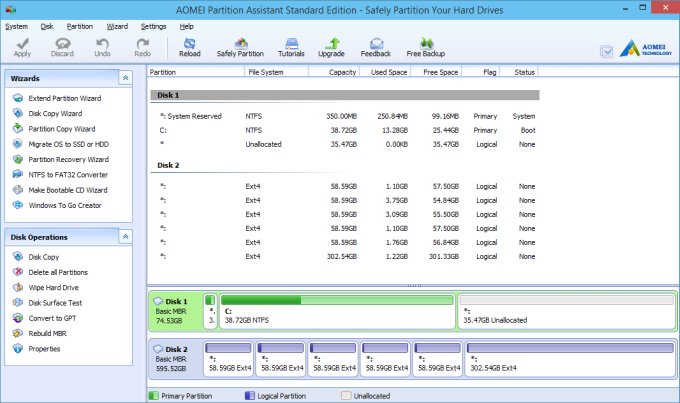Open the Help menu

[186, 26]
